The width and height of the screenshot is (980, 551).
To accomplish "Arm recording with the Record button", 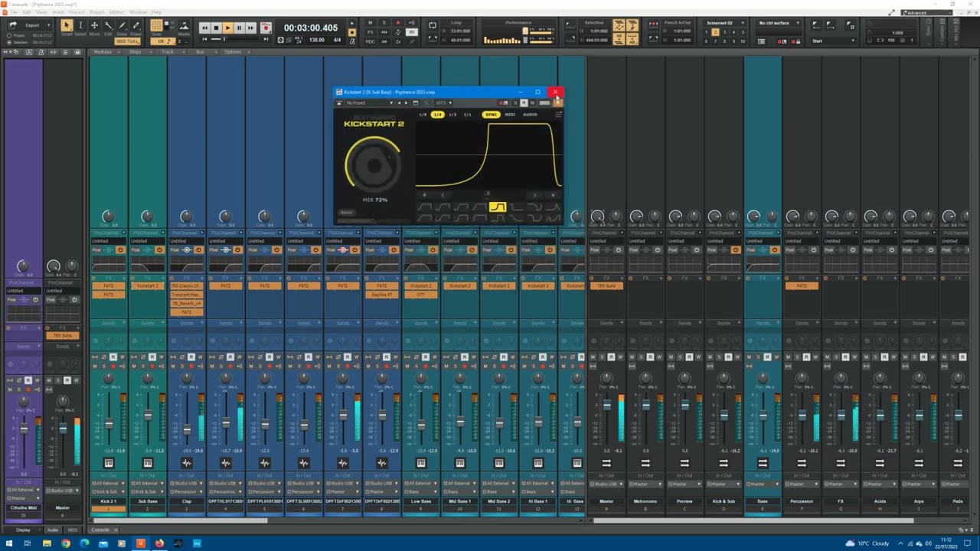I will (266, 28).
